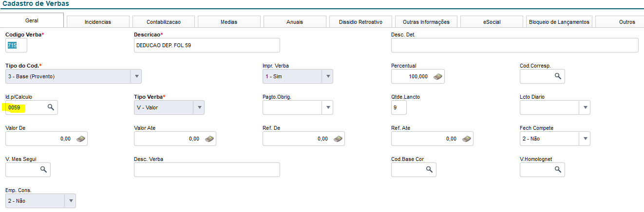Expand the Lcto Diario dropdown
This screenshot has width=644, height=212.
pyautogui.click(x=585, y=107)
